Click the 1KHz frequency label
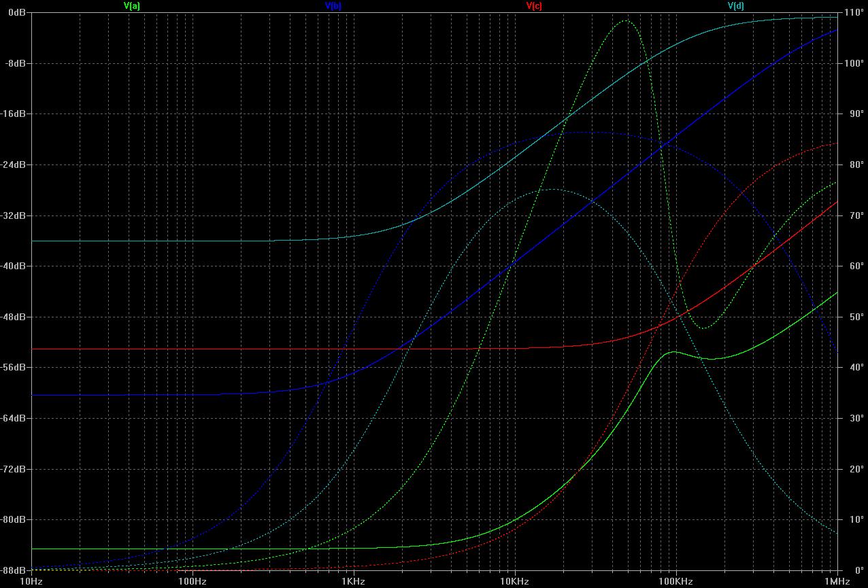This screenshot has width=868, height=588. tap(353, 582)
